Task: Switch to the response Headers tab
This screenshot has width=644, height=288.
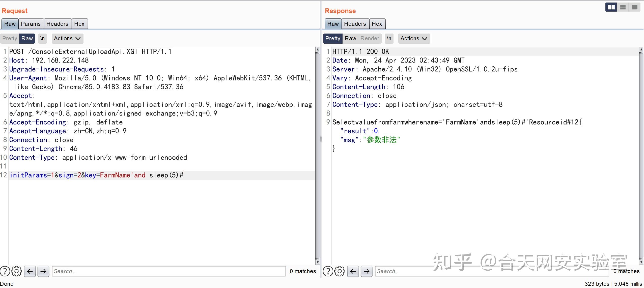Action: [x=355, y=24]
